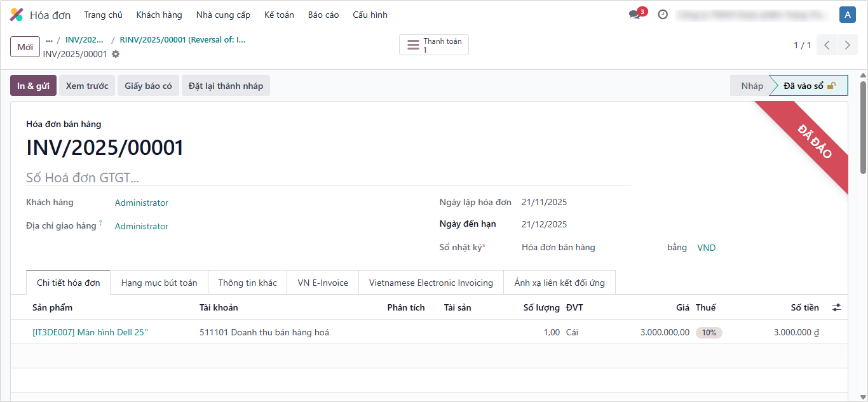Click Đặt lại thành nháp button
The width and height of the screenshot is (868, 402).
[226, 86]
